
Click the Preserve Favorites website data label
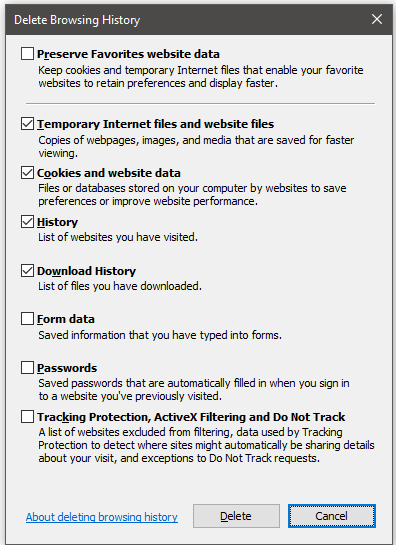(128, 54)
